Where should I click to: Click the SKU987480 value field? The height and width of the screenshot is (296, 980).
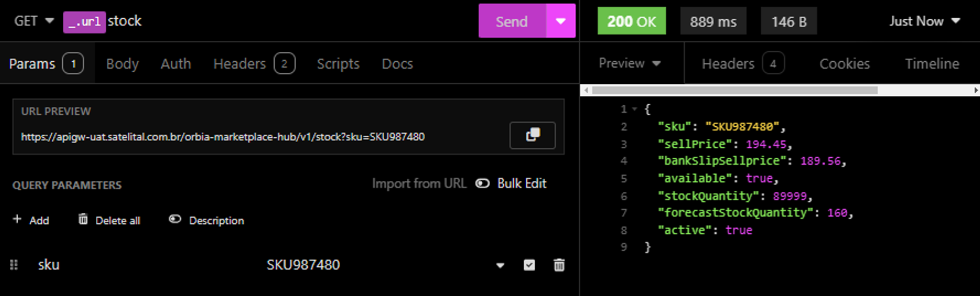click(303, 265)
